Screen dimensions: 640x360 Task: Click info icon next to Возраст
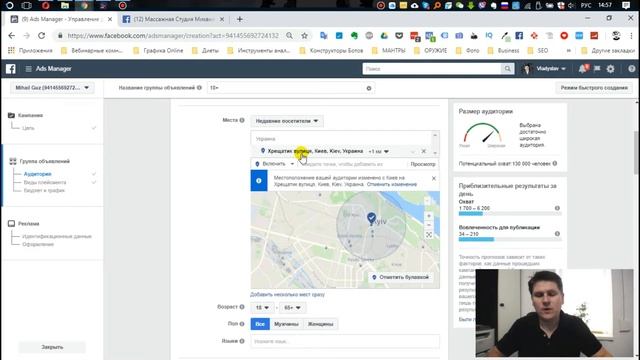242,307
